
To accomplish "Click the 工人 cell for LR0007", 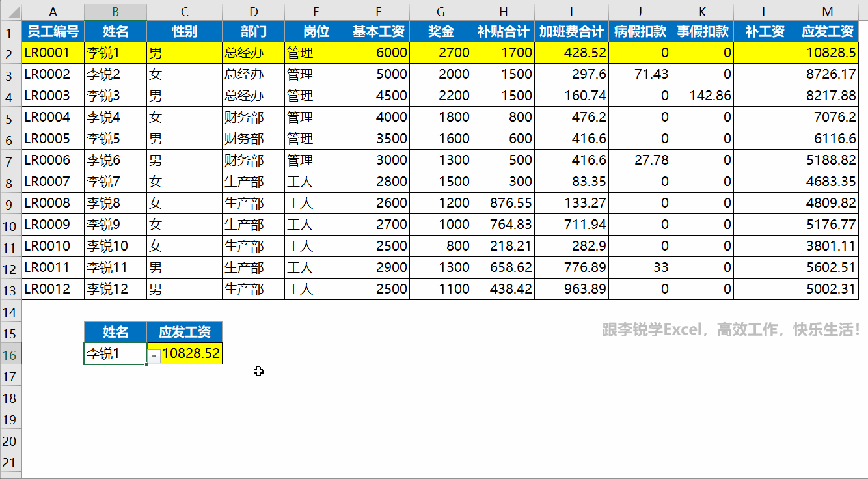I will point(316,182).
